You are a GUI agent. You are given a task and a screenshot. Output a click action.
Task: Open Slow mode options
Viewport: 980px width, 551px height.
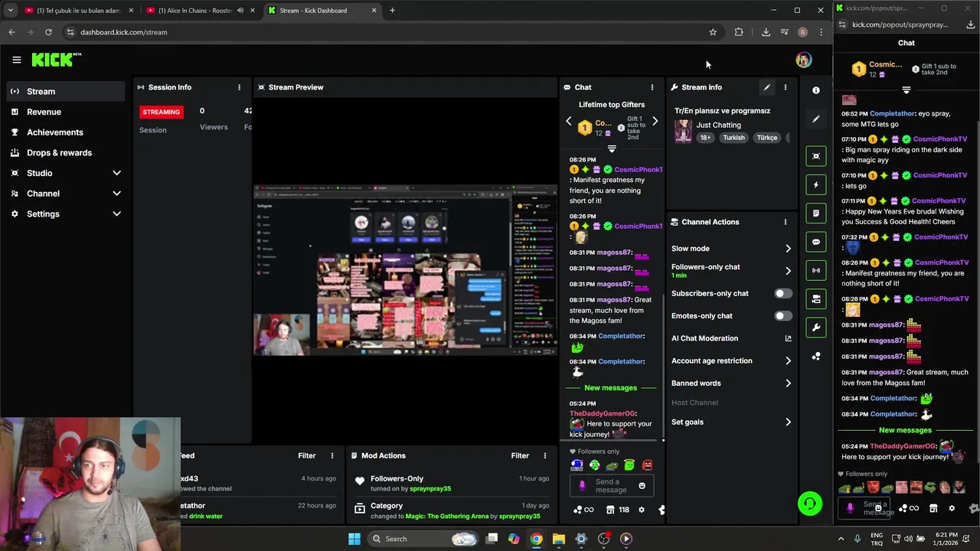731,249
